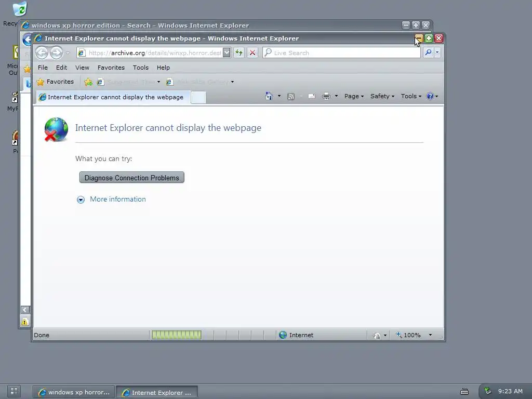Open the search provider options dropdown
The height and width of the screenshot is (399, 532).
point(437,52)
